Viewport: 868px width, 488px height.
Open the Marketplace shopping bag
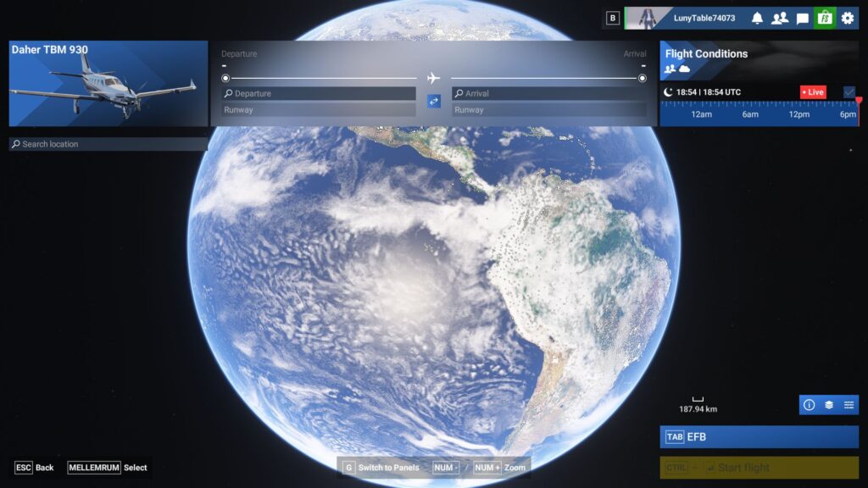(x=825, y=18)
